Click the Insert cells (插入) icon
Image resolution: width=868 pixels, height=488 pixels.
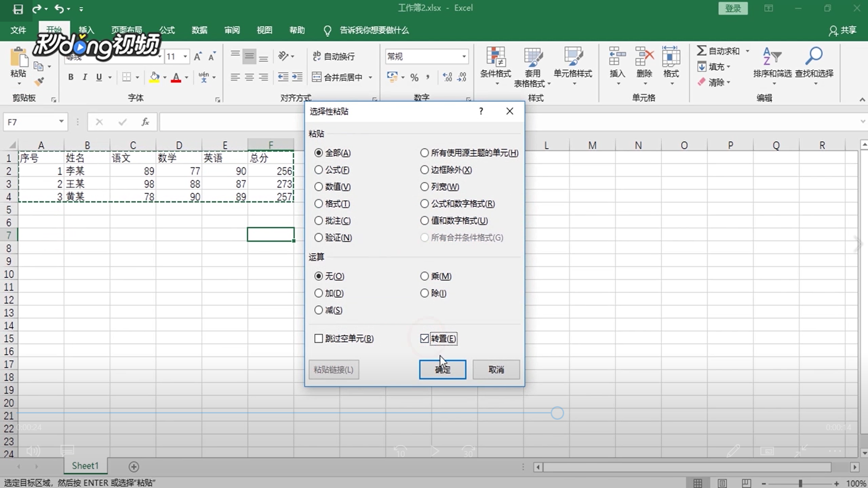(x=617, y=57)
